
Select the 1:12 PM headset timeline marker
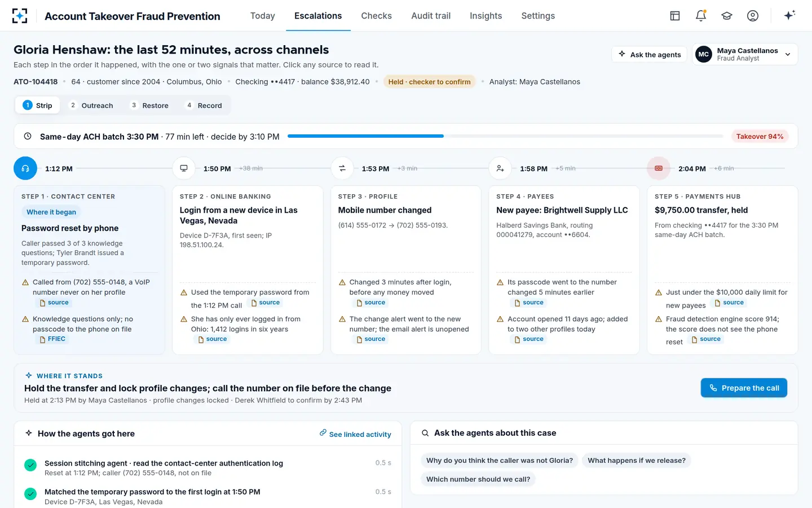[x=25, y=168]
